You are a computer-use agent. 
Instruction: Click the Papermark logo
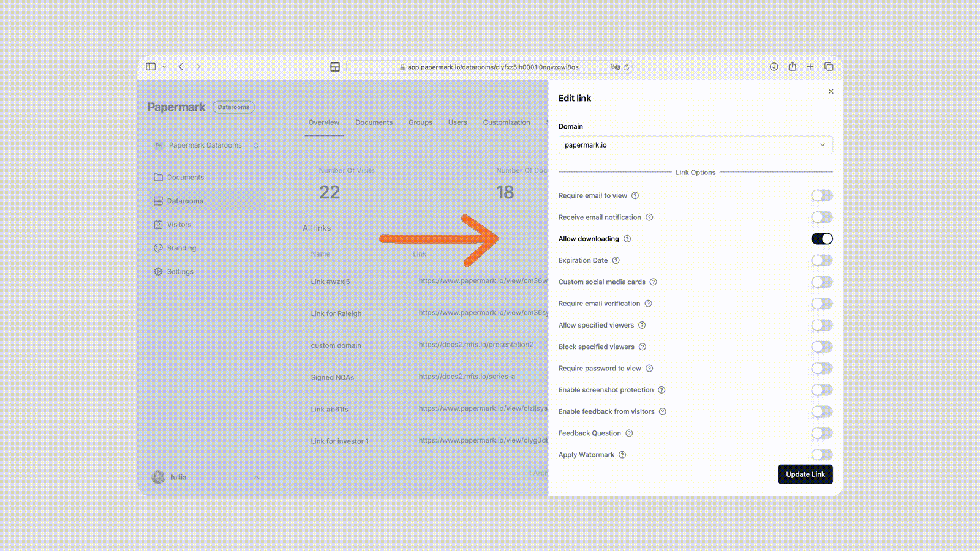(x=176, y=107)
